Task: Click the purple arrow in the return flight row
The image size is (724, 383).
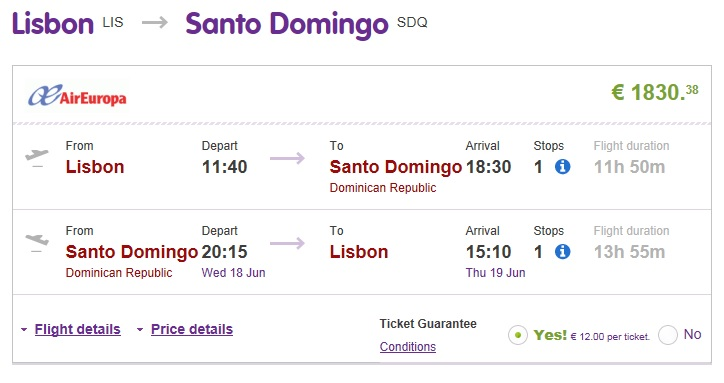Action: [x=287, y=243]
